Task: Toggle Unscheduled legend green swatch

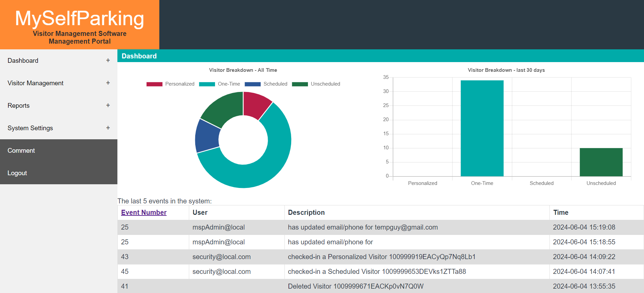Action: pyautogui.click(x=300, y=84)
